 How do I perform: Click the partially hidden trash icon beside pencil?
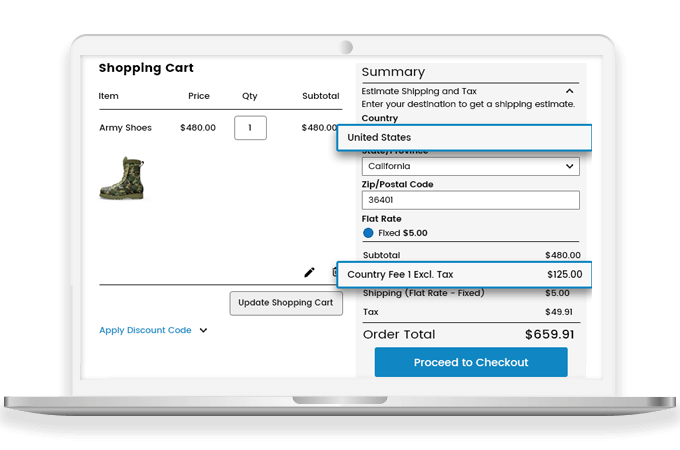334,272
